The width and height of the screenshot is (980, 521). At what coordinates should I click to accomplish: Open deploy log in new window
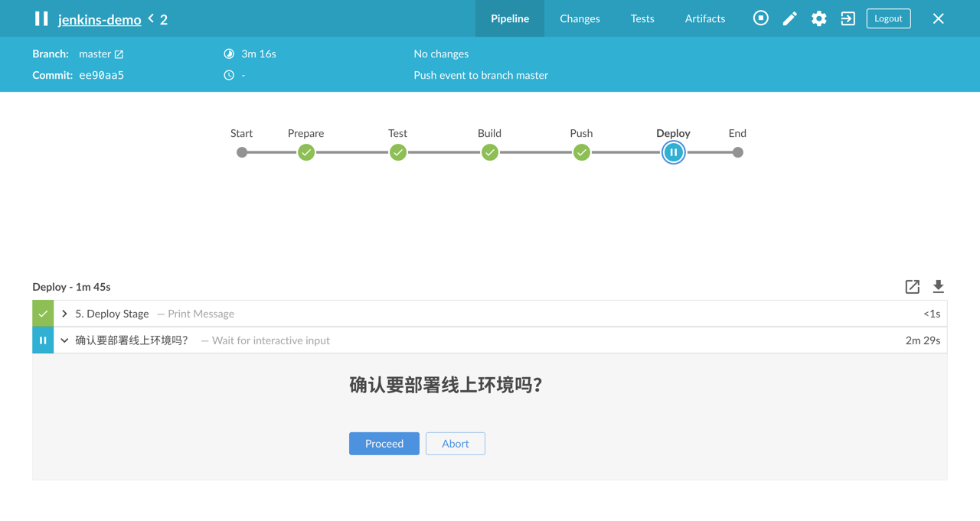point(912,287)
